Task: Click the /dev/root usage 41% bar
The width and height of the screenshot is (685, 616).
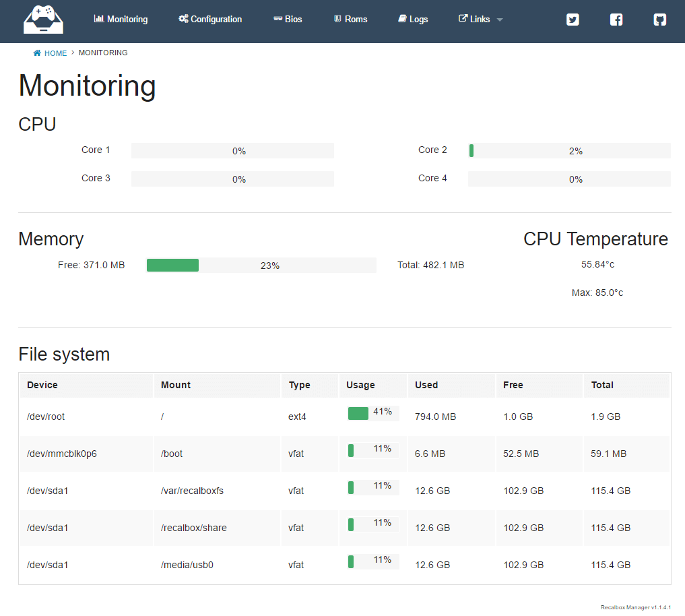Action: click(x=373, y=413)
